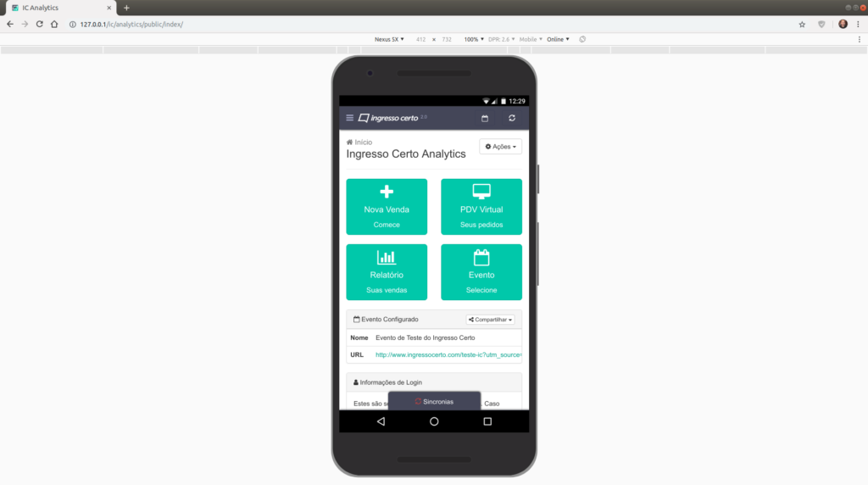This screenshot has height=485, width=868.
Task: Open the Chrome profile avatar
Action: click(x=843, y=24)
